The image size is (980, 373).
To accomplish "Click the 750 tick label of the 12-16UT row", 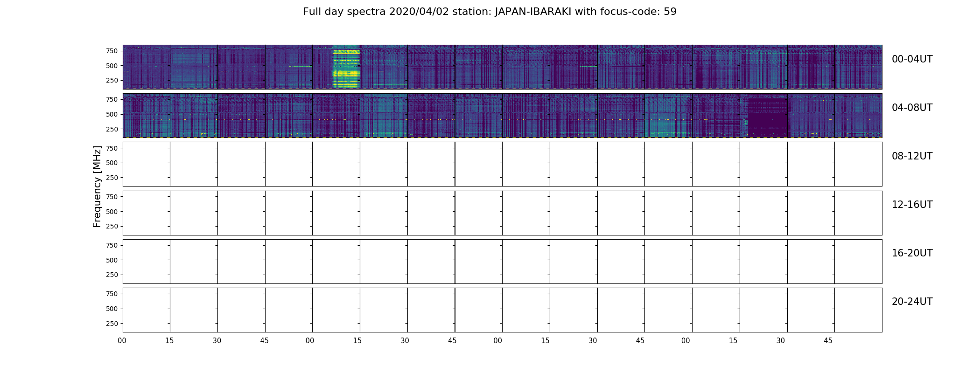I will coord(112,197).
